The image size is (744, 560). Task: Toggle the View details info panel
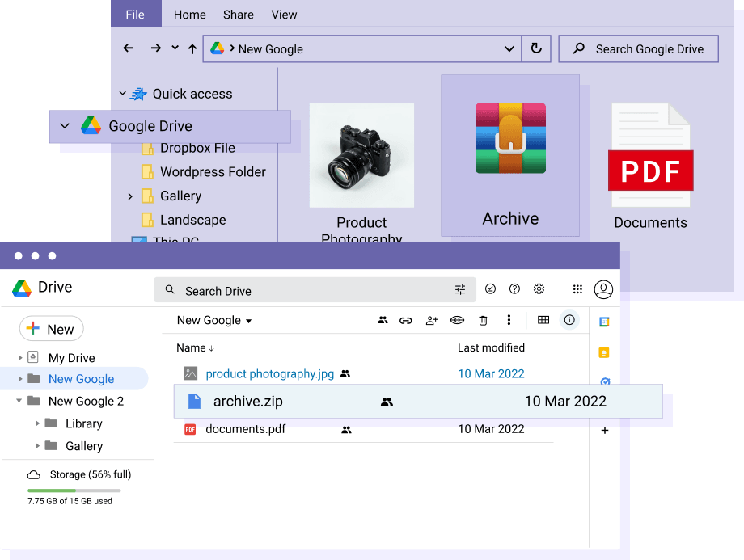[x=569, y=321]
